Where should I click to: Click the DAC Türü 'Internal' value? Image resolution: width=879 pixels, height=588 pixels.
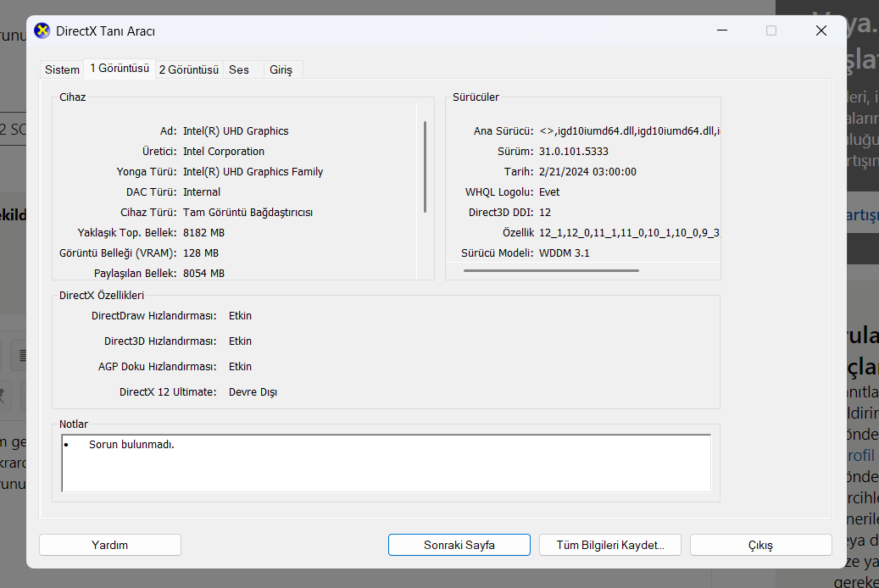click(202, 191)
